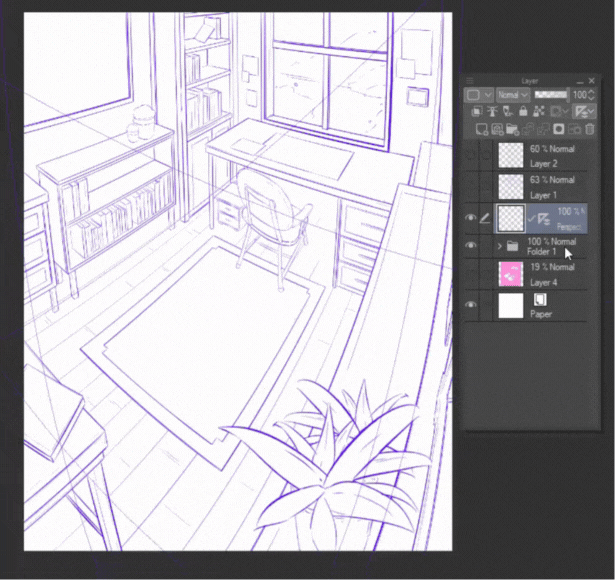Click Transfer to Lower Layer icon
Viewport: 615px width, 580px height.
[x=528, y=129]
